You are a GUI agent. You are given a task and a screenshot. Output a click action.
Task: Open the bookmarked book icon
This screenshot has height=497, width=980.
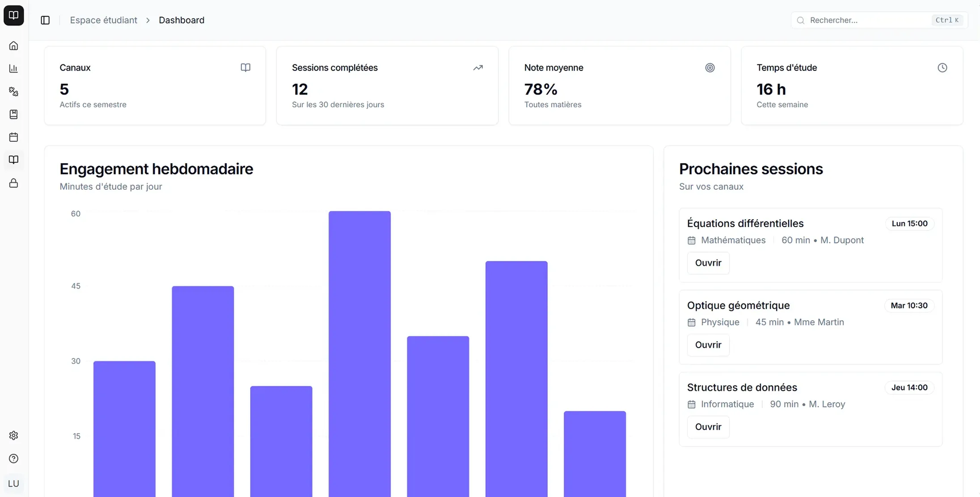(13, 114)
